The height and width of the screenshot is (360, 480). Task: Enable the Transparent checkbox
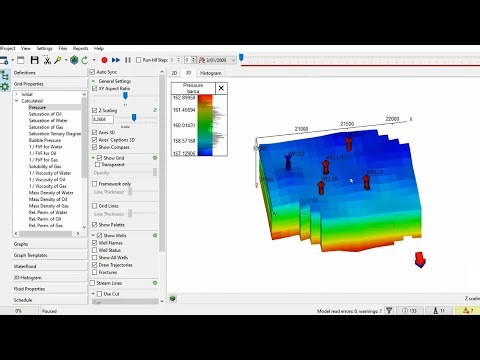pos(97,165)
